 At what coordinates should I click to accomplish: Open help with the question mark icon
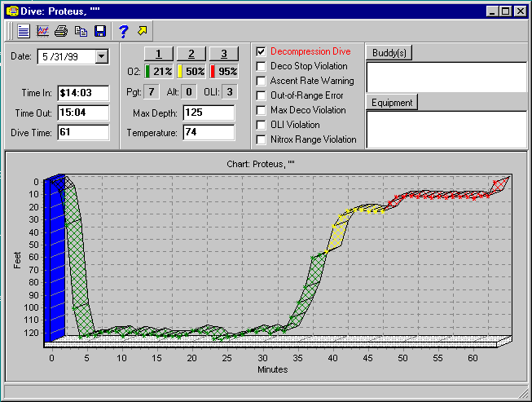tap(123, 31)
